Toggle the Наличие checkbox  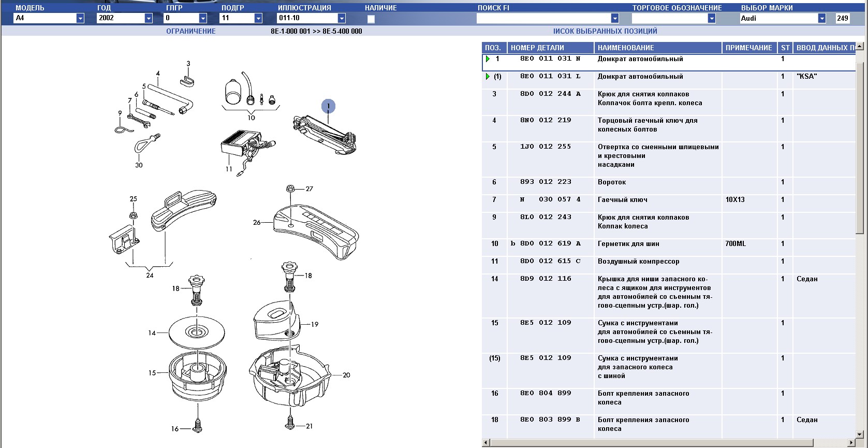point(371,19)
